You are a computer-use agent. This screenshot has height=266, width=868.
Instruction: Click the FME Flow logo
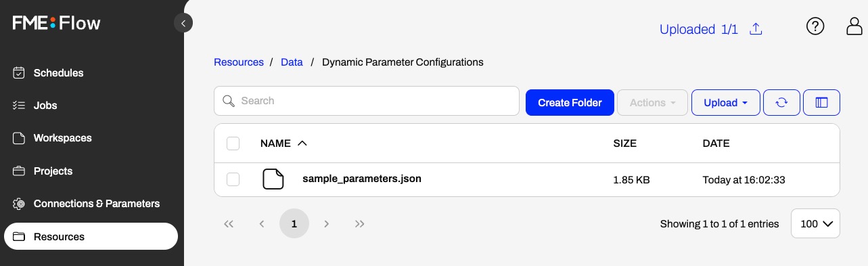56,23
